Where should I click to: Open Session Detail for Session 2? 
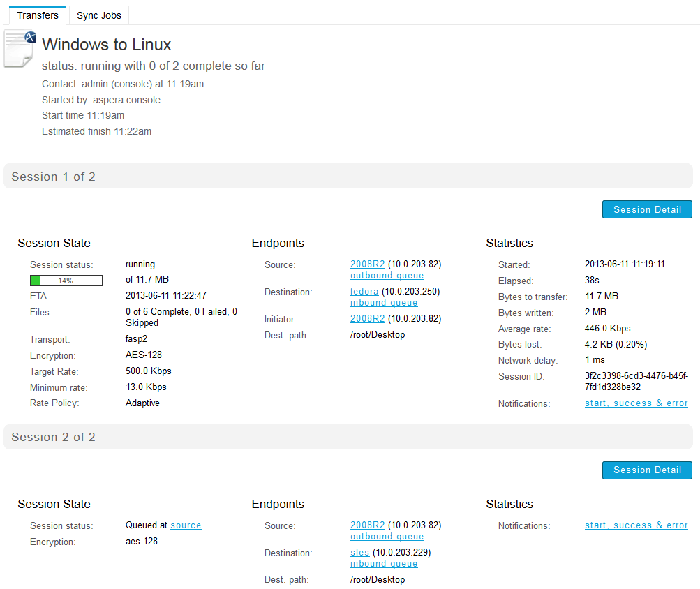tap(647, 470)
